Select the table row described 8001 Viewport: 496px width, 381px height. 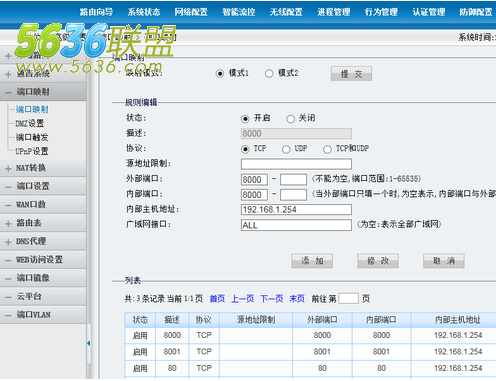pyautogui.click(x=310, y=352)
